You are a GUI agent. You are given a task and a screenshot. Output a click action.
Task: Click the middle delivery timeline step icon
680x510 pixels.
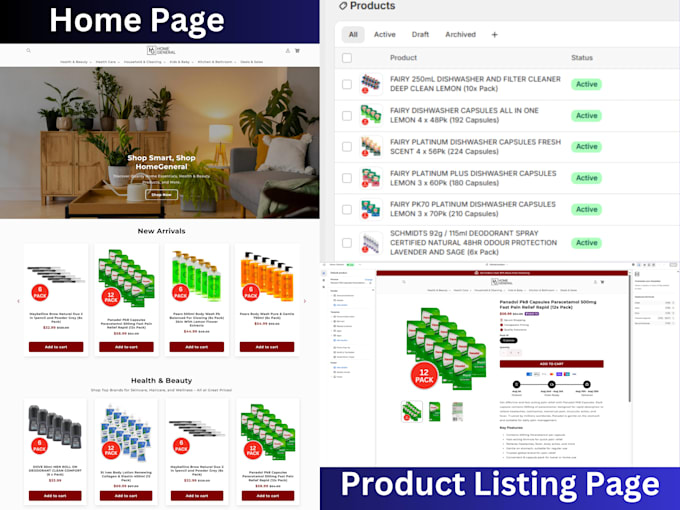click(552, 384)
